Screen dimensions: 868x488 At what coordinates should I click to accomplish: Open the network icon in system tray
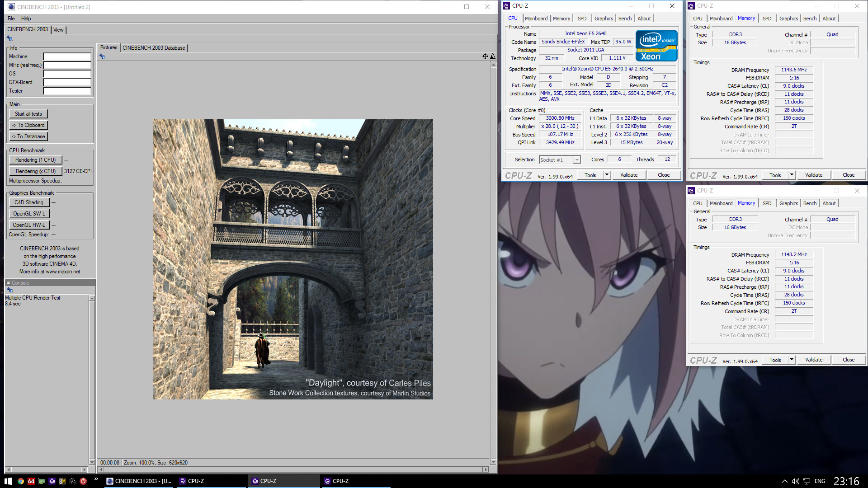pos(807,481)
